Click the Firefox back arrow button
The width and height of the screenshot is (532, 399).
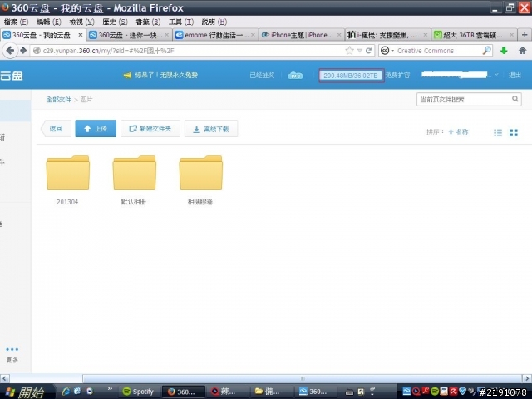pos(10,51)
